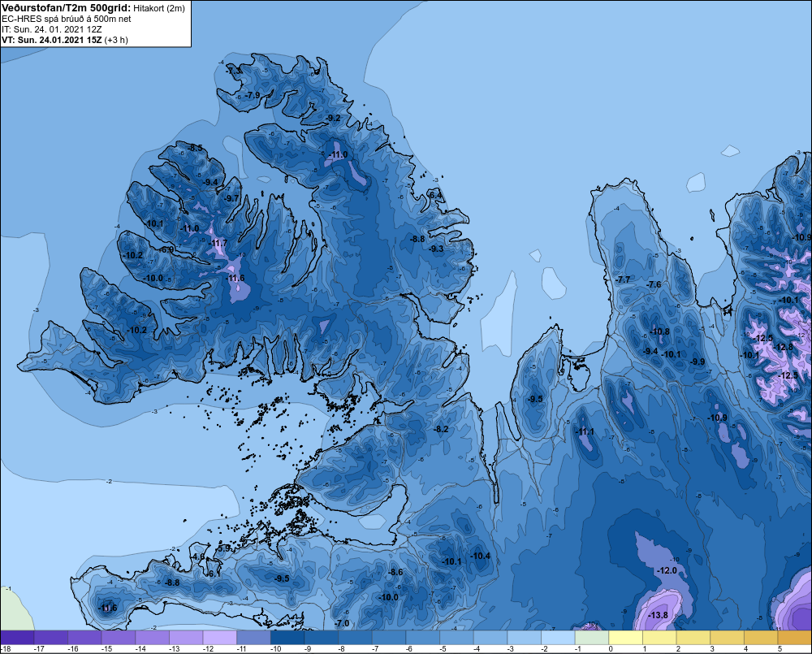Click the -18 label on the legend scale

coord(6,649)
